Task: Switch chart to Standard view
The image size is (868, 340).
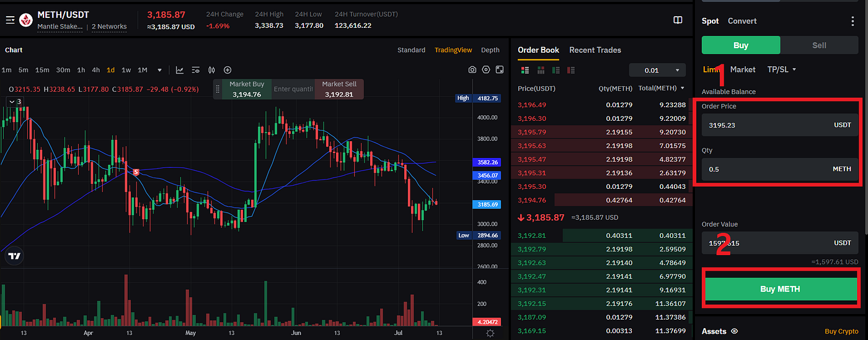Action: (411, 50)
